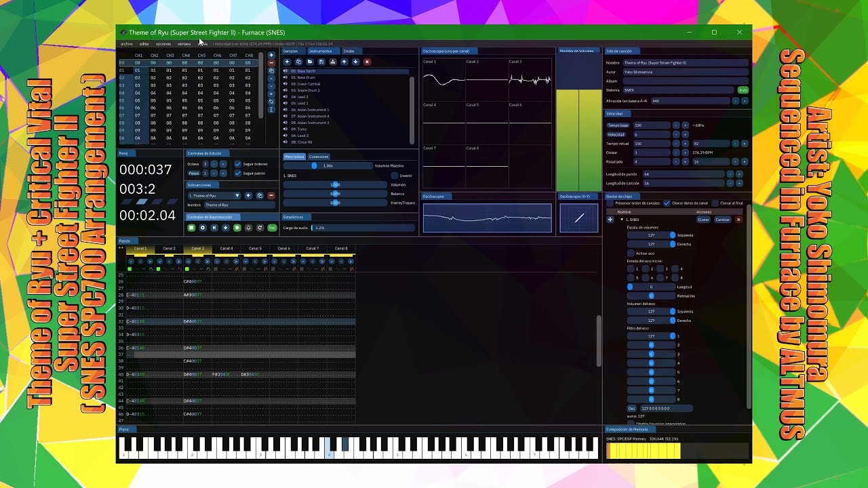
Task: Remove order with red minus button
Action: [271, 63]
